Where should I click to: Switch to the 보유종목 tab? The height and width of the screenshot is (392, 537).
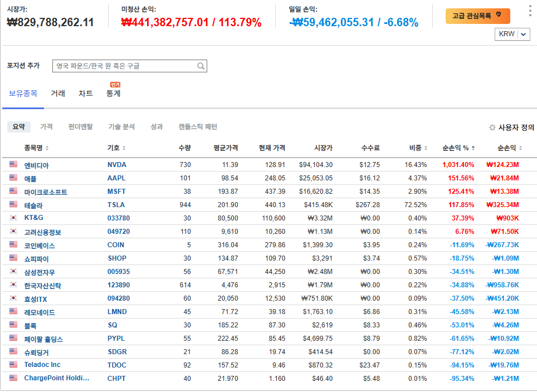(x=23, y=94)
